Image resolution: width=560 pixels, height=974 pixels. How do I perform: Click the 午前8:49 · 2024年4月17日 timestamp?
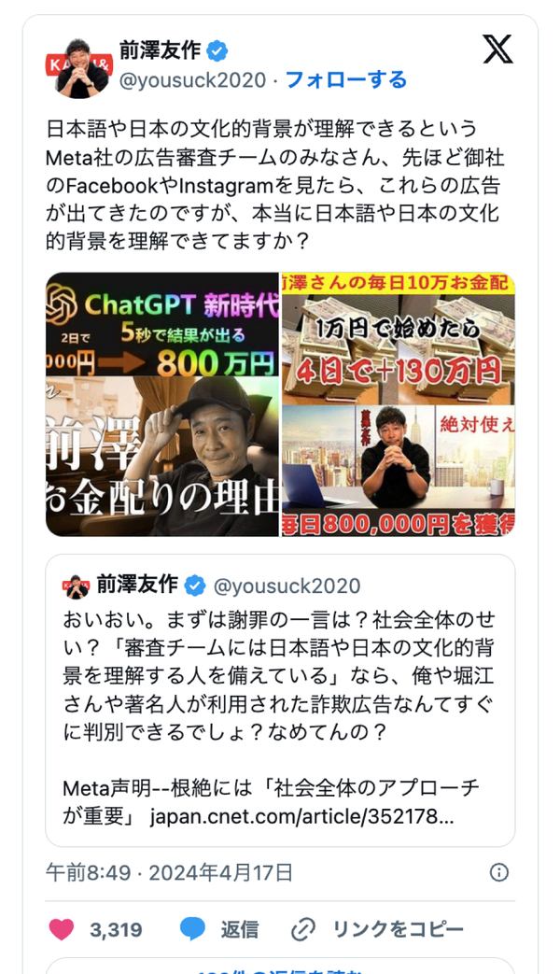pos(169,873)
